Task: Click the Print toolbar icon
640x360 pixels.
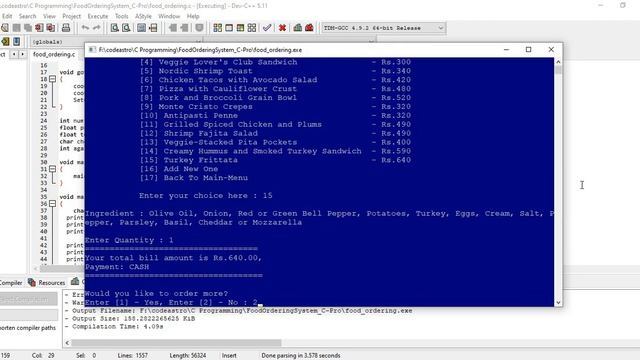Action: coord(66,28)
